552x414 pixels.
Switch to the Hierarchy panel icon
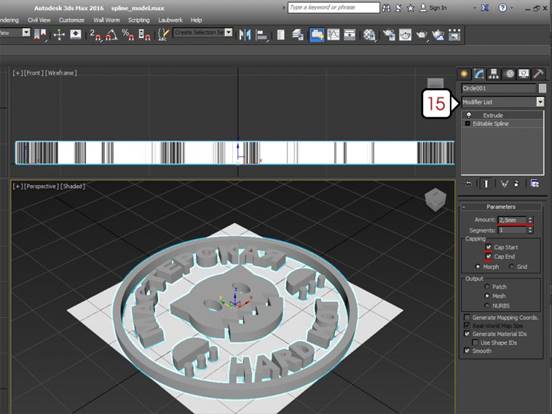point(494,74)
